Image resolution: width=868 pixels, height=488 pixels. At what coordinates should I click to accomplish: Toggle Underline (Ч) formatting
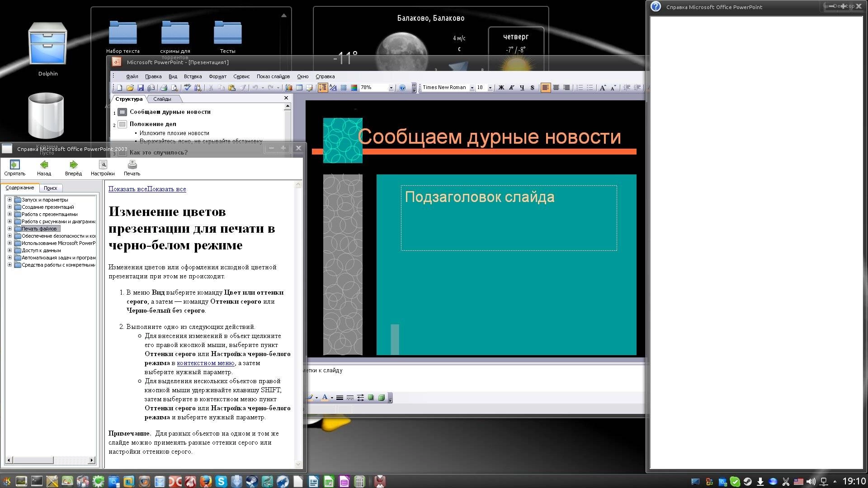[x=522, y=88]
